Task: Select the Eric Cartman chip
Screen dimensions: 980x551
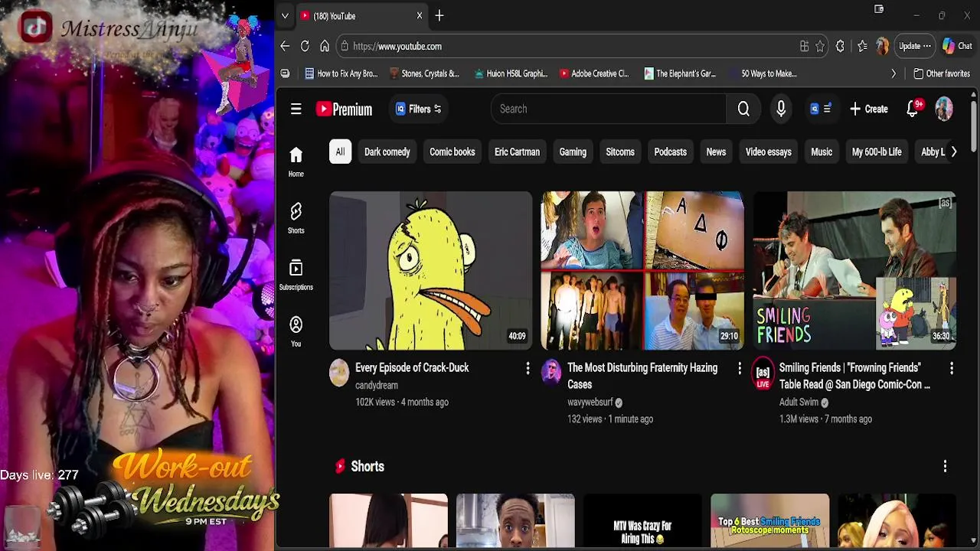Action: (517, 152)
